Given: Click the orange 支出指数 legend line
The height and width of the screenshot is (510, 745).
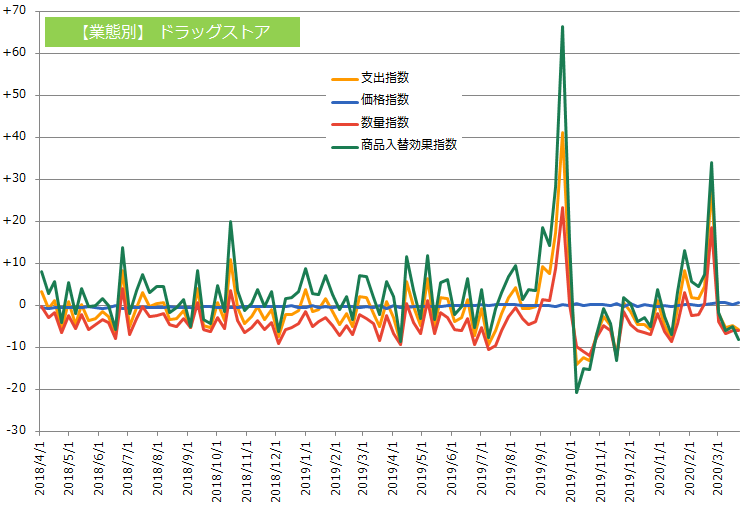Looking at the screenshot, I should point(343,78).
